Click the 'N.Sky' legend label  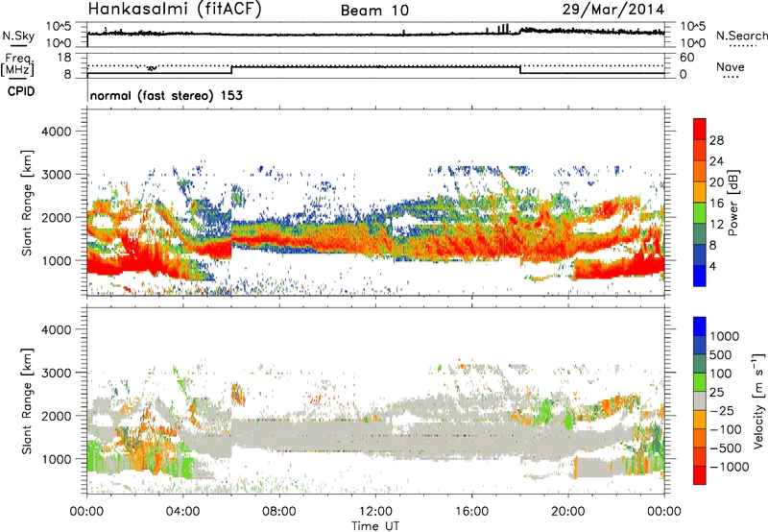click(x=18, y=36)
